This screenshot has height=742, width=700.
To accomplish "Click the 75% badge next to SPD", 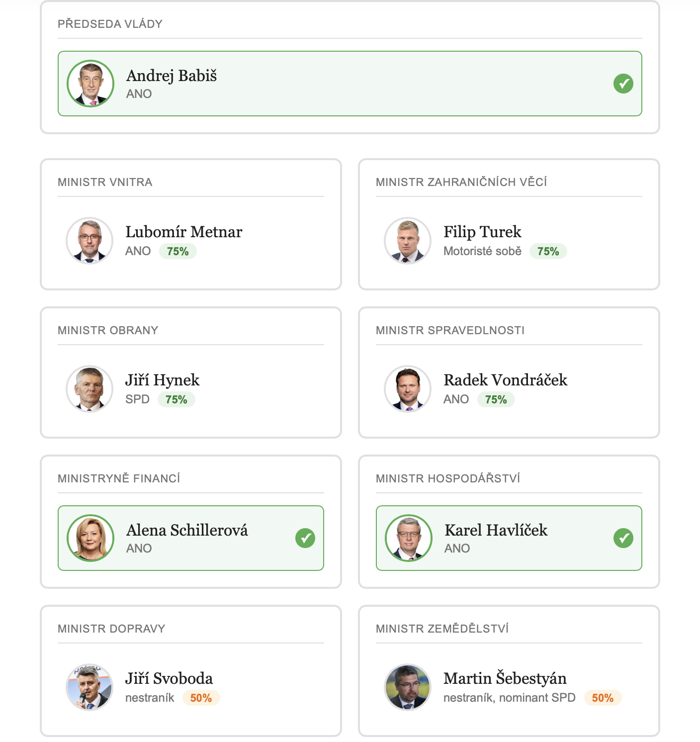I will coord(176,399).
